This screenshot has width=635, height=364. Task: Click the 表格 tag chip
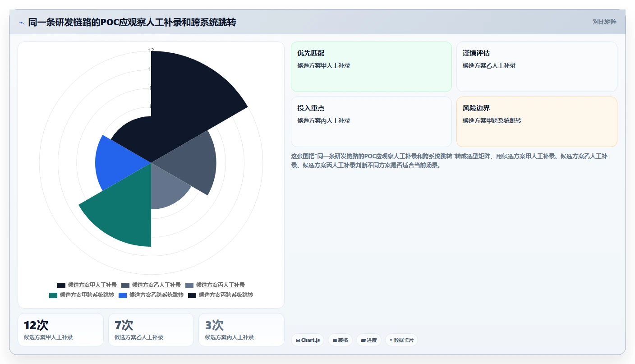[x=340, y=340]
